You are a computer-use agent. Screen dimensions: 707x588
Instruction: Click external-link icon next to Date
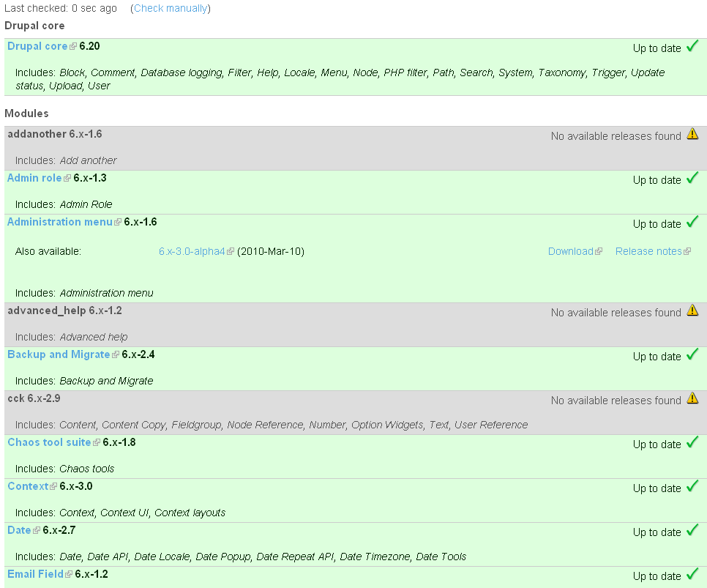pyautogui.click(x=37, y=531)
